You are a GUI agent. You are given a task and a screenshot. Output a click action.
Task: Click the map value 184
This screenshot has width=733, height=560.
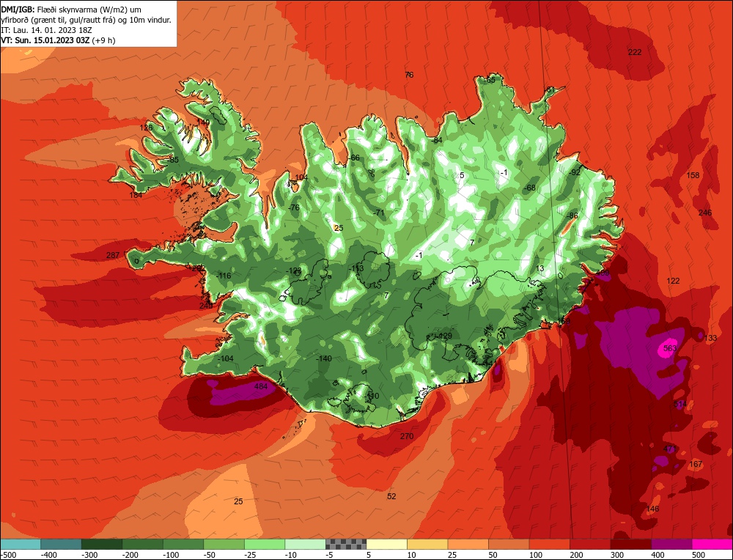point(136,195)
